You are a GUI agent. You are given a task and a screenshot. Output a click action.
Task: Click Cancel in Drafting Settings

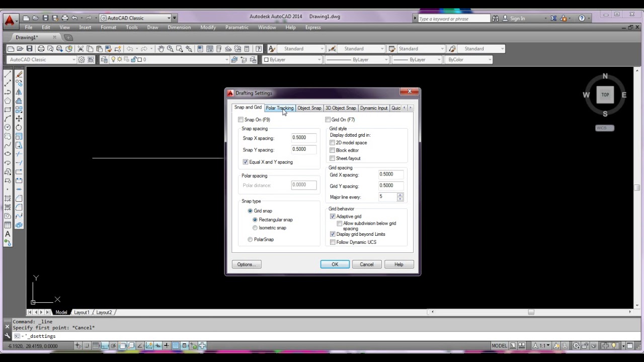point(367,264)
